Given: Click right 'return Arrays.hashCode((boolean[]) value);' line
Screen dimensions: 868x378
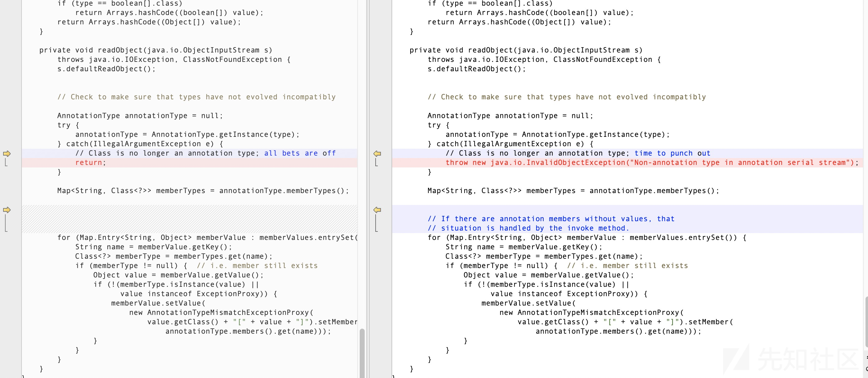Looking at the screenshot, I should (x=540, y=13).
